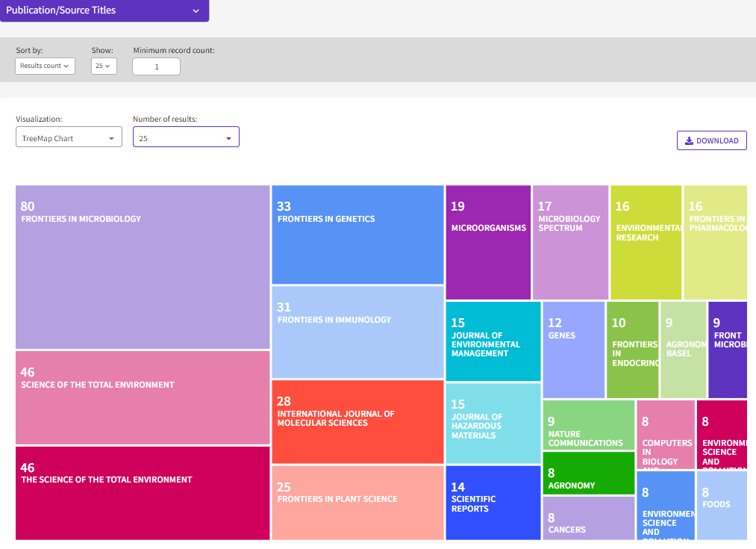Select the Environmental Research tile
756x549 pixels.
(646, 242)
